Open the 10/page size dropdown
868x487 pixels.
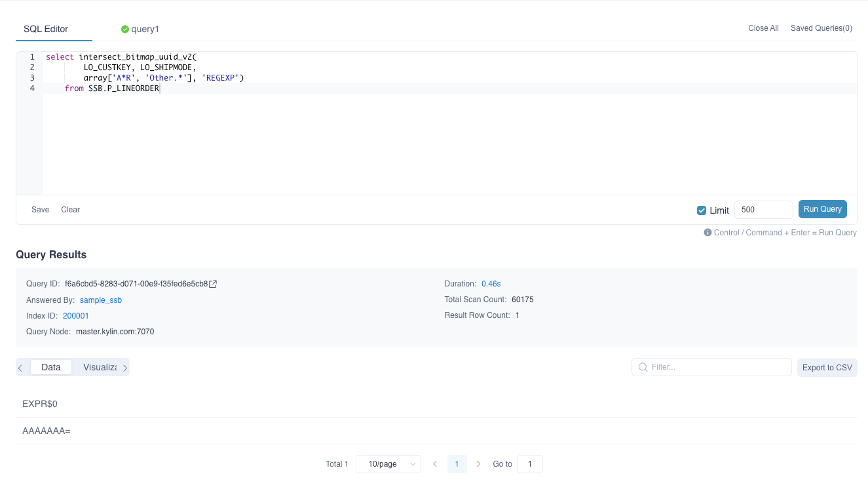point(388,464)
